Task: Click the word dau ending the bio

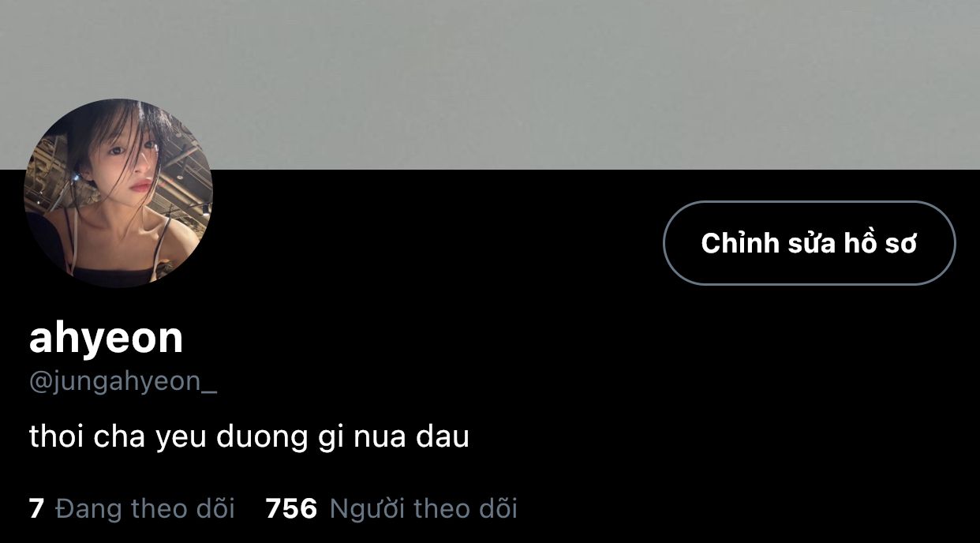Action: (x=443, y=436)
